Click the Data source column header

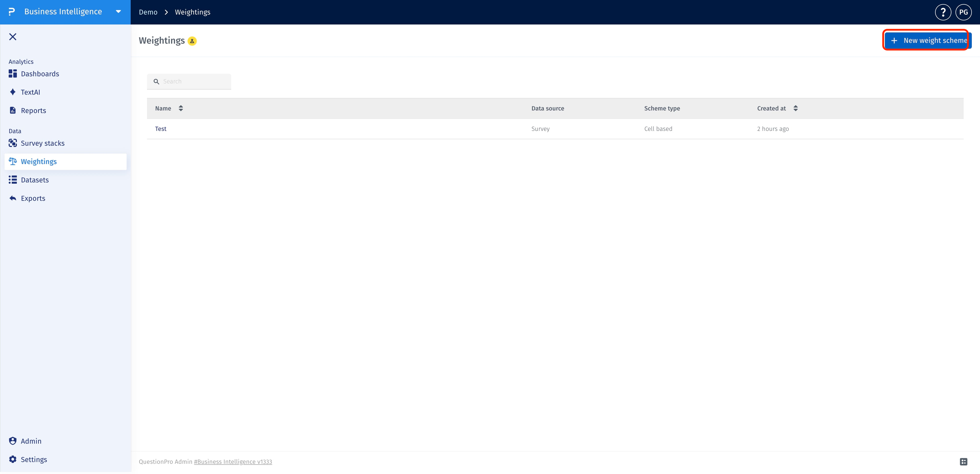tap(547, 108)
